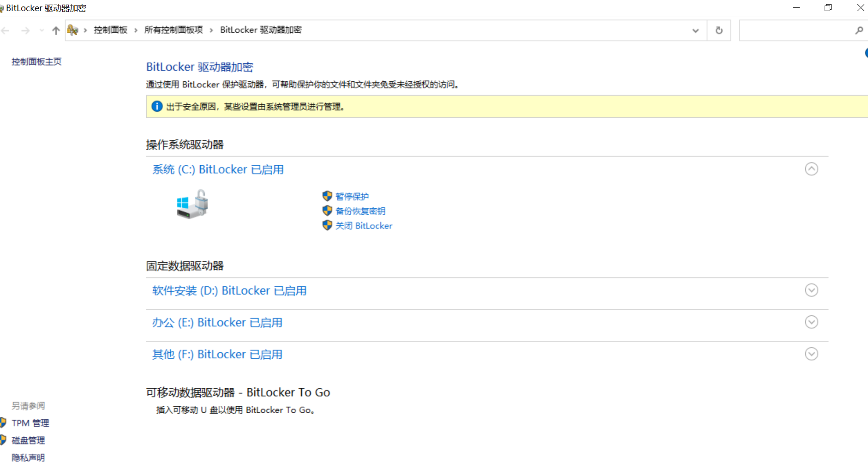The image size is (868, 464).
Task: Open the 控制面板 breadcrumb
Action: point(111,30)
